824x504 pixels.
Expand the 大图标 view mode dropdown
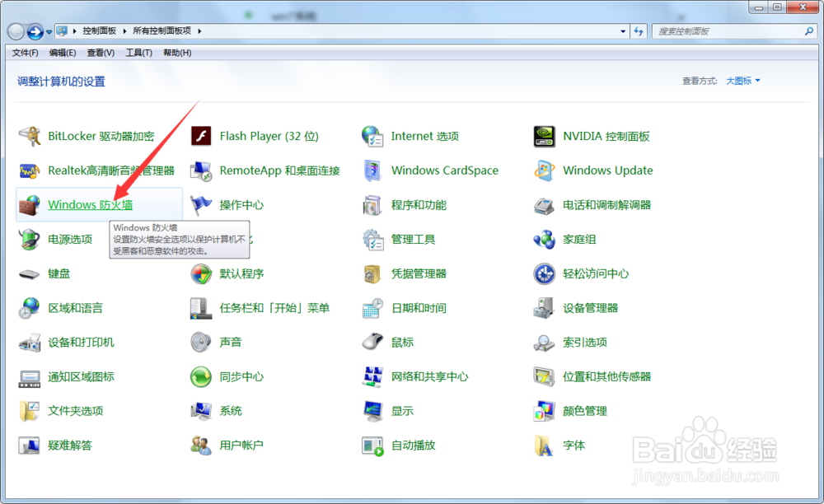(743, 81)
